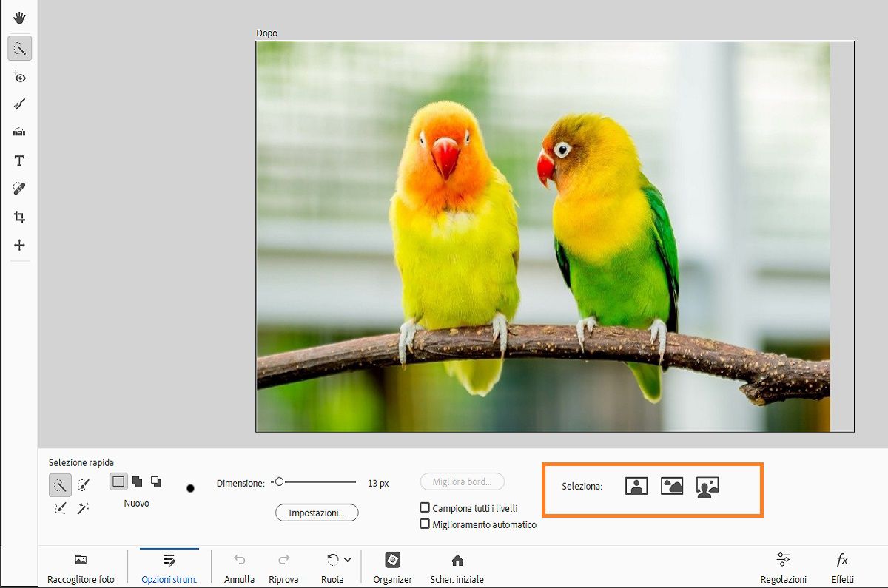
Task: Select the Hand tool in the toolbar
Action: (x=19, y=18)
